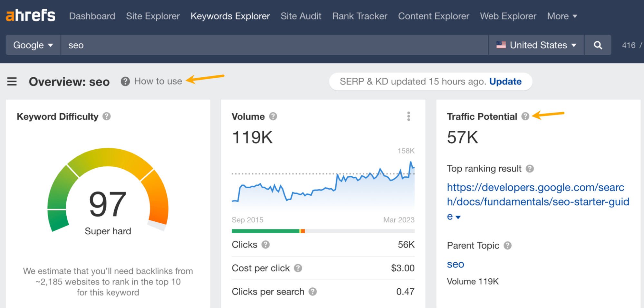The height and width of the screenshot is (308, 644).
Task: Click the Volume help question icon
Action: (x=273, y=117)
